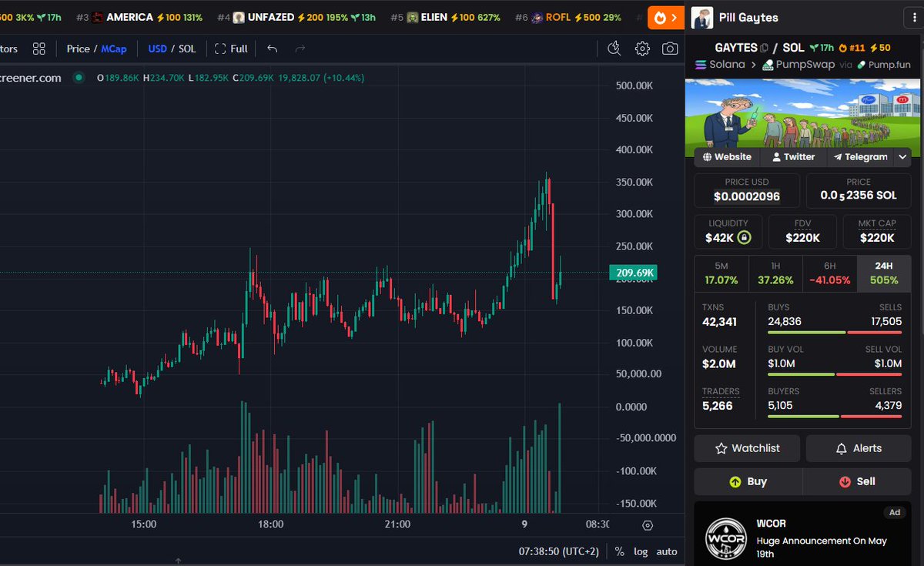
Task: Click the fullscreen brackets icon beside Full
Action: pos(220,49)
